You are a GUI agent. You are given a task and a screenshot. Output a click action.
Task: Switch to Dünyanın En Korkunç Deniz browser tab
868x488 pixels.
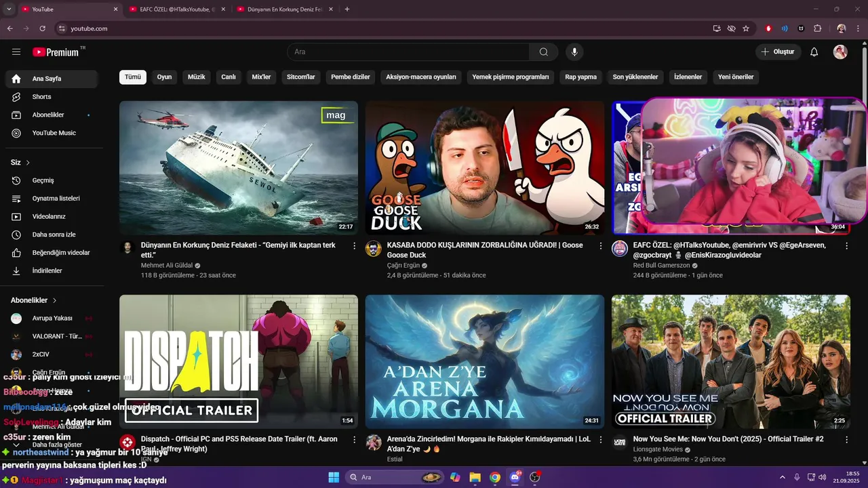283,9
